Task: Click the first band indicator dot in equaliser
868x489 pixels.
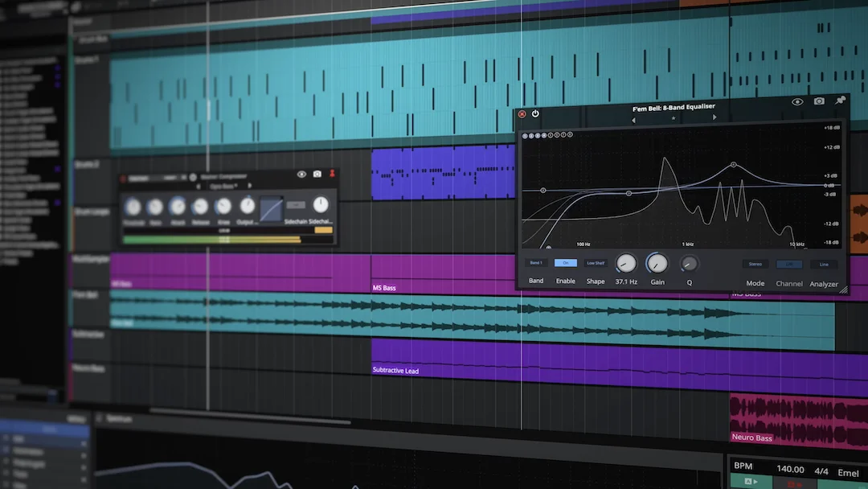Action: pos(525,136)
